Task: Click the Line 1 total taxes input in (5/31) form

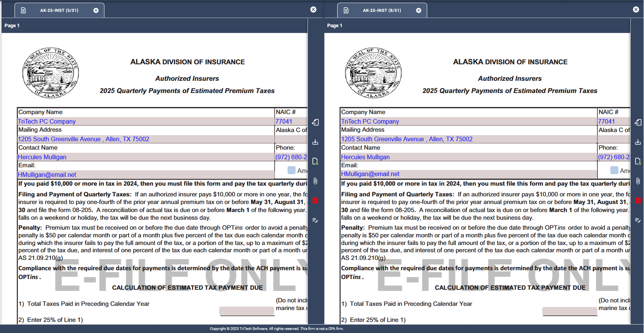Action: tap(247, 311)
